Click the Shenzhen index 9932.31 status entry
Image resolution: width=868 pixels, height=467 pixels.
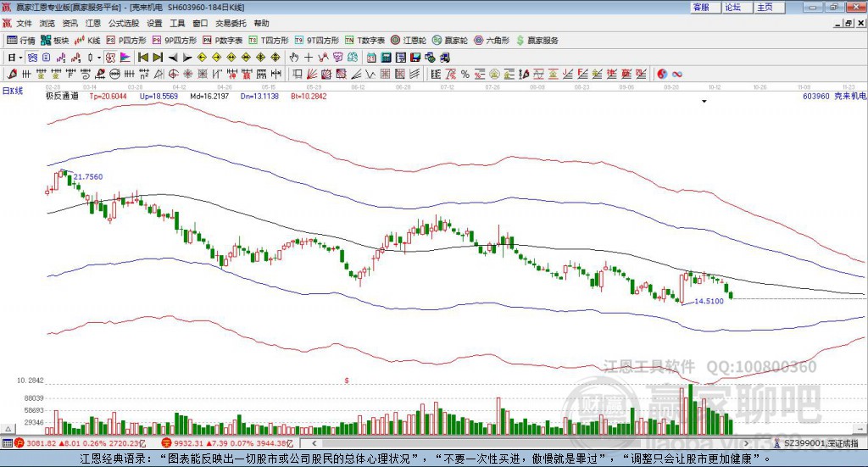[x=227, y=443]
